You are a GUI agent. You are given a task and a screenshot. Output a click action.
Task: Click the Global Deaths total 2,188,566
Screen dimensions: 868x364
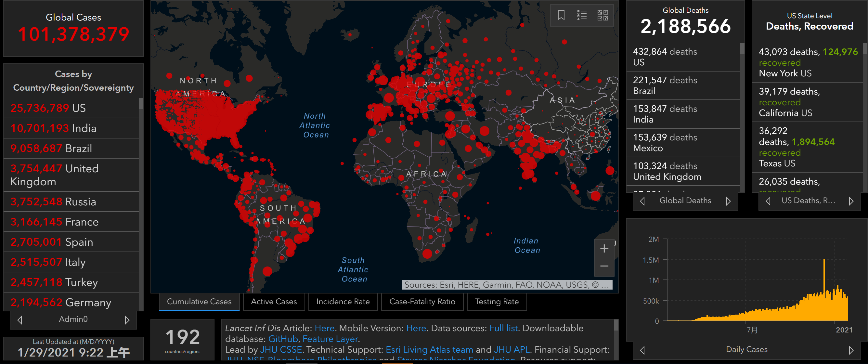coord(685,26)
